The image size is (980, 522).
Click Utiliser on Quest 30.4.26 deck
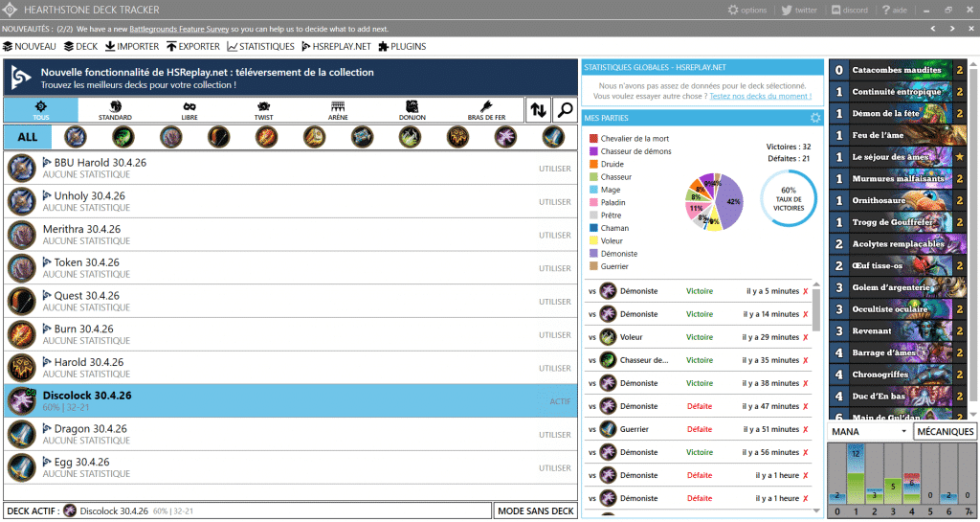555,302
